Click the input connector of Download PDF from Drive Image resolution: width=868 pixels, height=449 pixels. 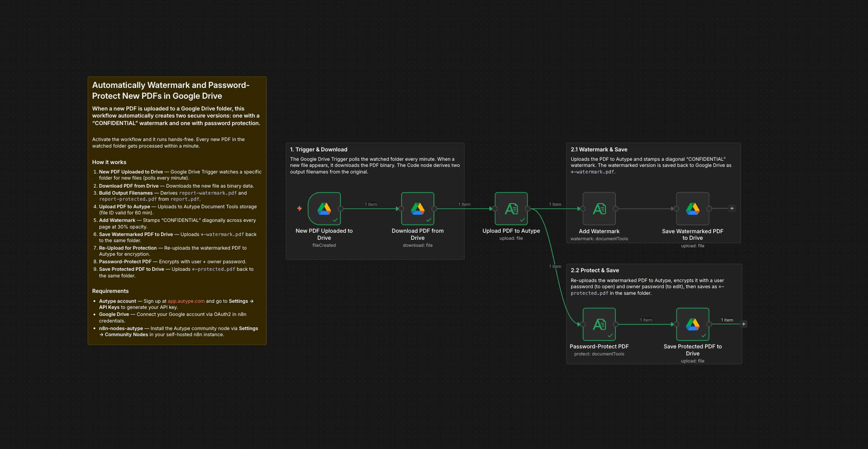(401, 208)
